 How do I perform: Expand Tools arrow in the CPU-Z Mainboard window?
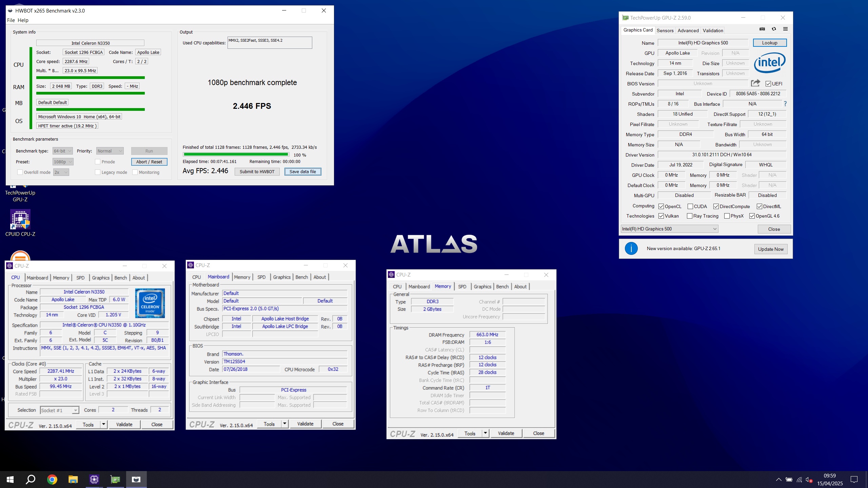tap(284, 424)
